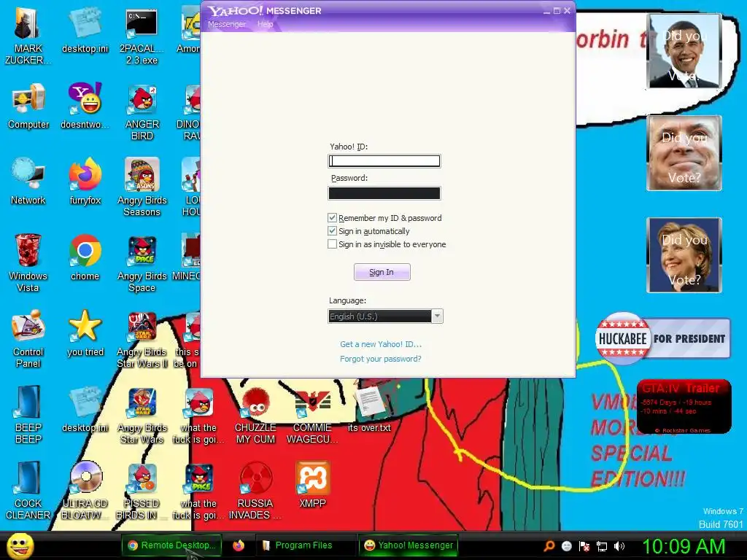Image resolution: width=747 pixels, height=560 pixels.
Task: Click the Sign In button
Action: 382,272
